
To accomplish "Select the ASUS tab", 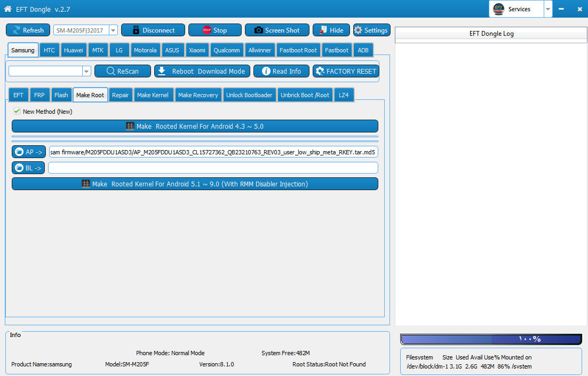I will click(172, 50).
